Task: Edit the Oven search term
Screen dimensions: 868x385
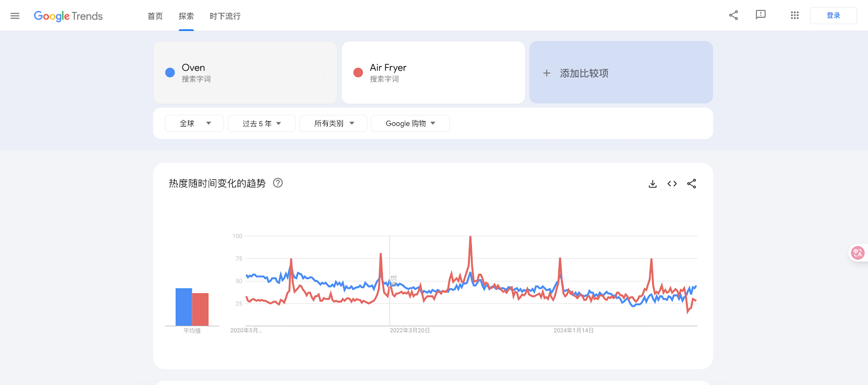Action: [194, 67]
